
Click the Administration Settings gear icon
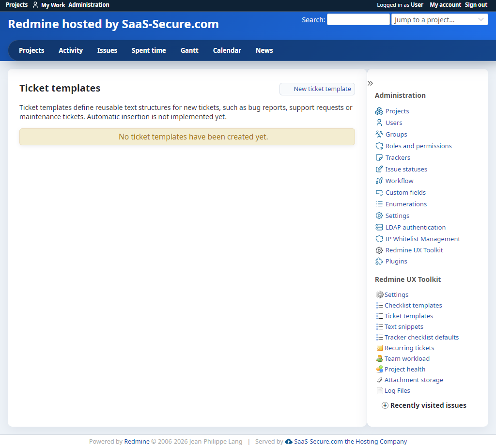(379, 216)
